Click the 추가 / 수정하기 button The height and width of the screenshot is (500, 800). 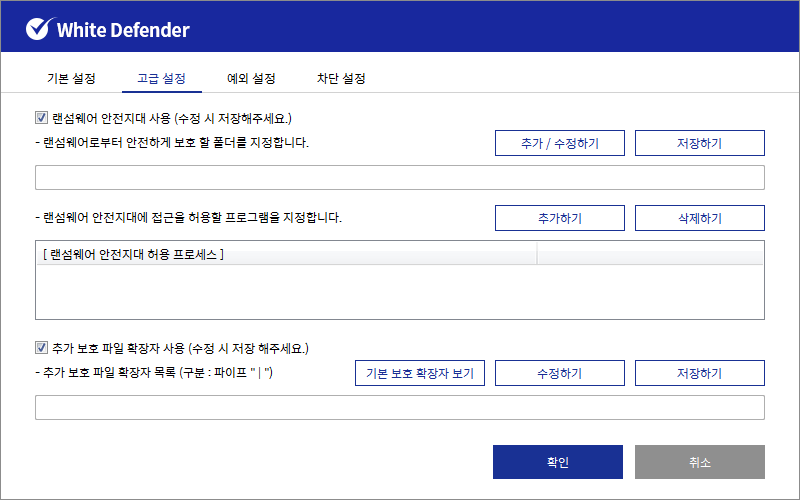tap(559, 143)
